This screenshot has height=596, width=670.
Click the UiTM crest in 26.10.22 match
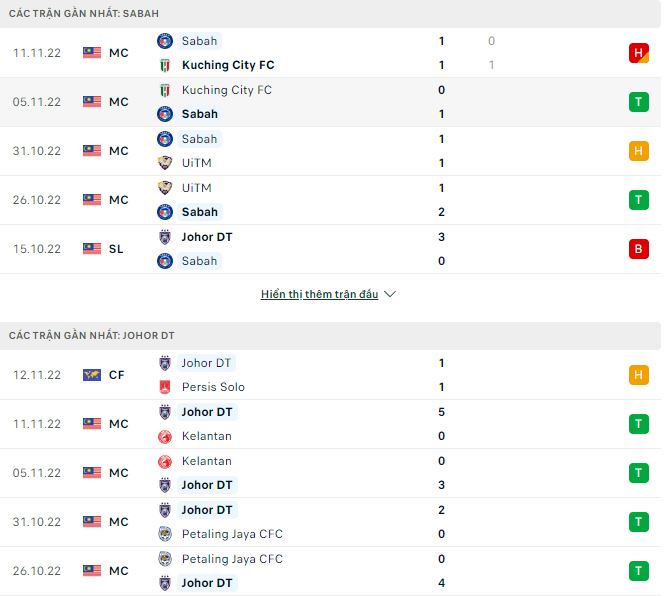click(165, 188)
